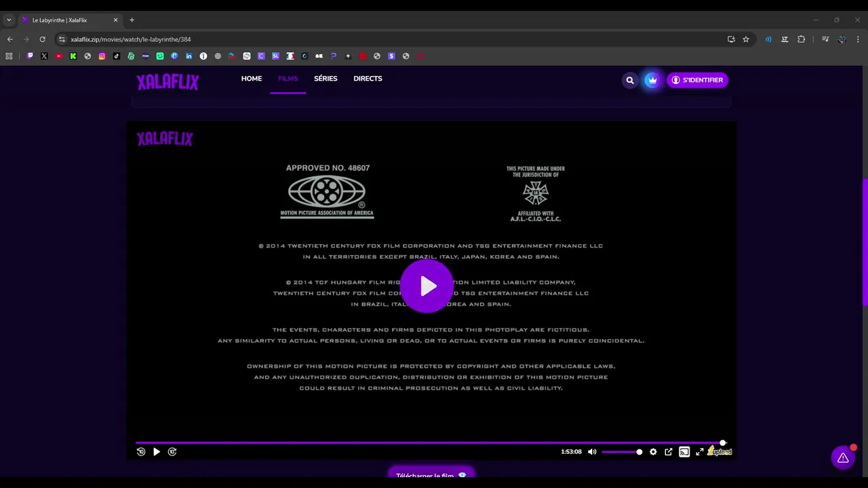
Task: Cast the video to another device
Action: [684, 451]
